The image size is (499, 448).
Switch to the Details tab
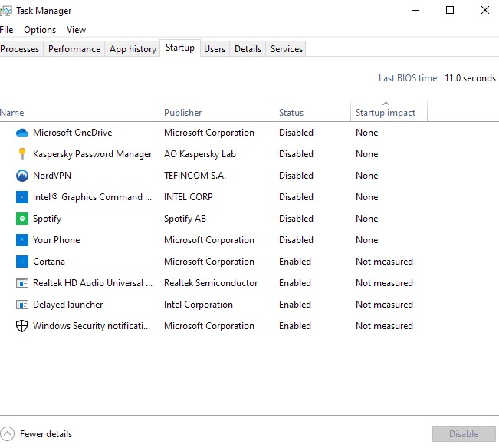click(248, 49)
